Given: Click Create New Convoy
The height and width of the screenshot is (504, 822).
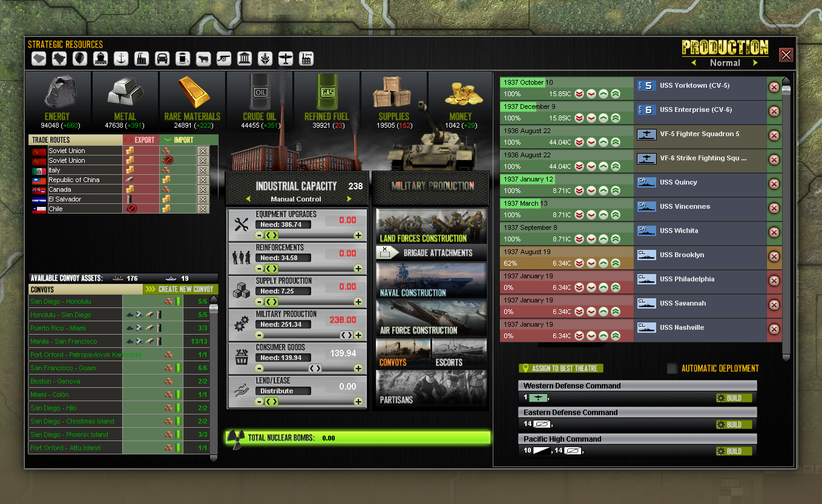Looking at the screenshot, I should (180, 289).
